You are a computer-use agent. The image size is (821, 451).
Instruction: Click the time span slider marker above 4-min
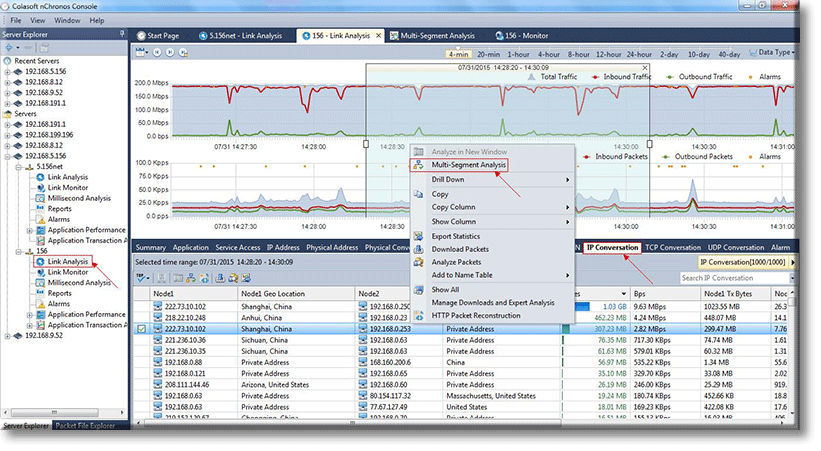(458, 49)
